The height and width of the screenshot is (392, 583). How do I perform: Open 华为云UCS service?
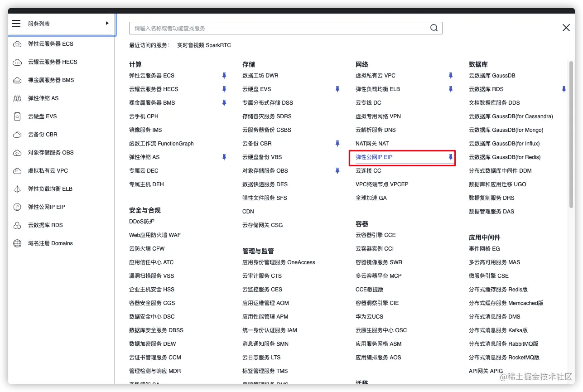pyautogui.click(x=369, y=317)
